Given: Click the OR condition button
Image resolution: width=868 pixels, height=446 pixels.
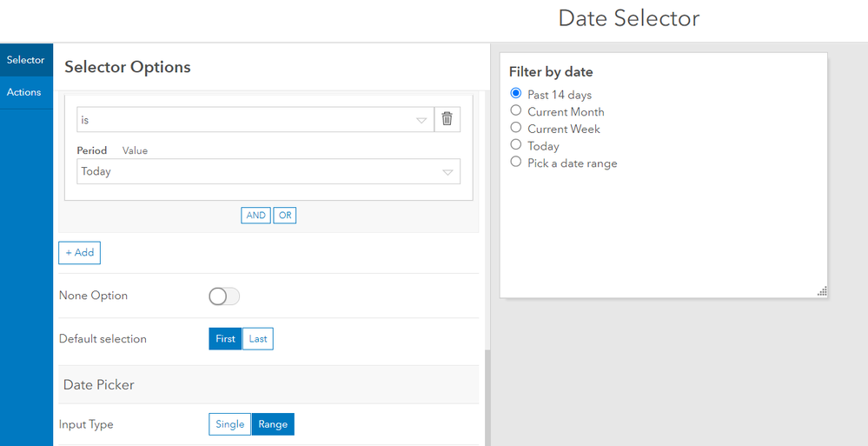Looking at the screenshot, I should [x=285, y=216].
